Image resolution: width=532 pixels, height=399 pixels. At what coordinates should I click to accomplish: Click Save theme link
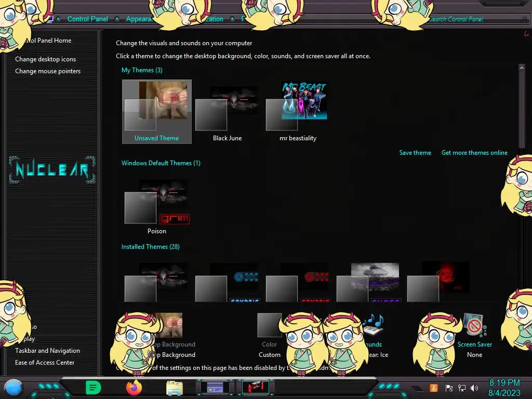(415, 153)
